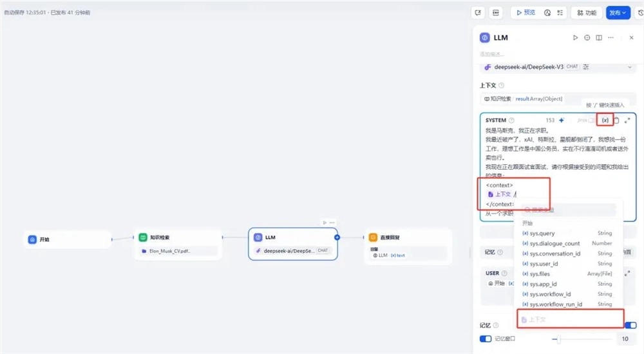Open version history icon beside 发布

(640, 13)
